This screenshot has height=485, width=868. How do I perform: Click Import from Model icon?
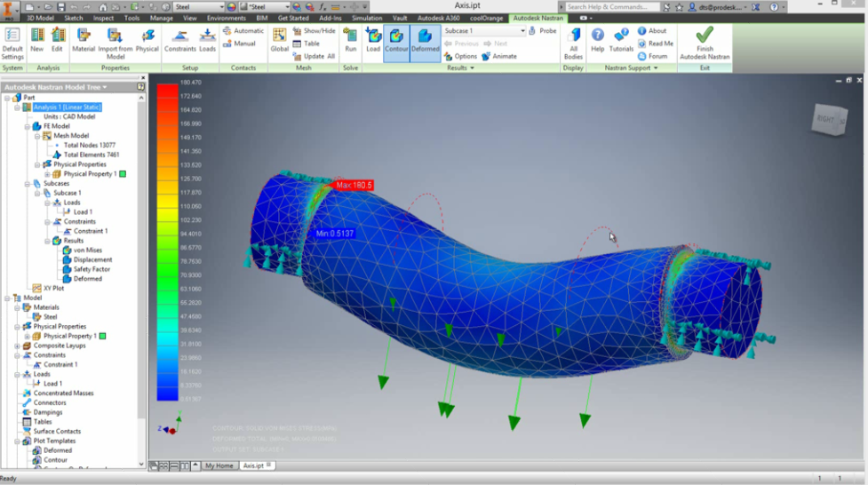(115, 44)
